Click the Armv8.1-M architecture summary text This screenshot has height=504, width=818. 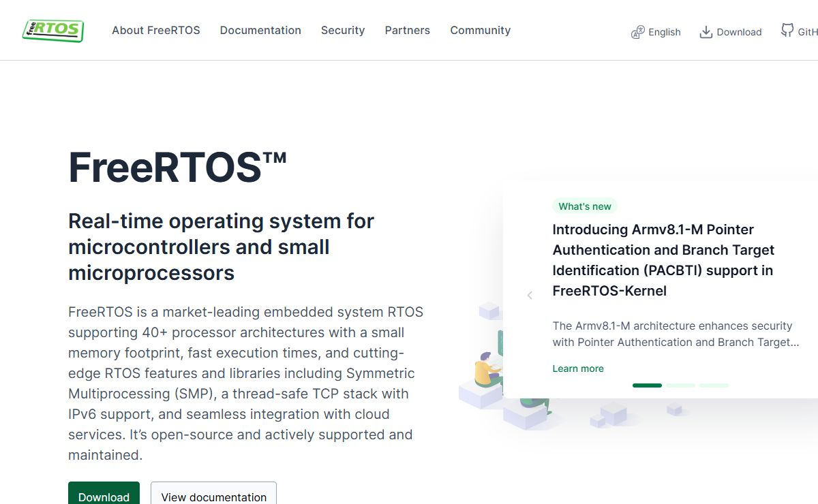(676, 334)
